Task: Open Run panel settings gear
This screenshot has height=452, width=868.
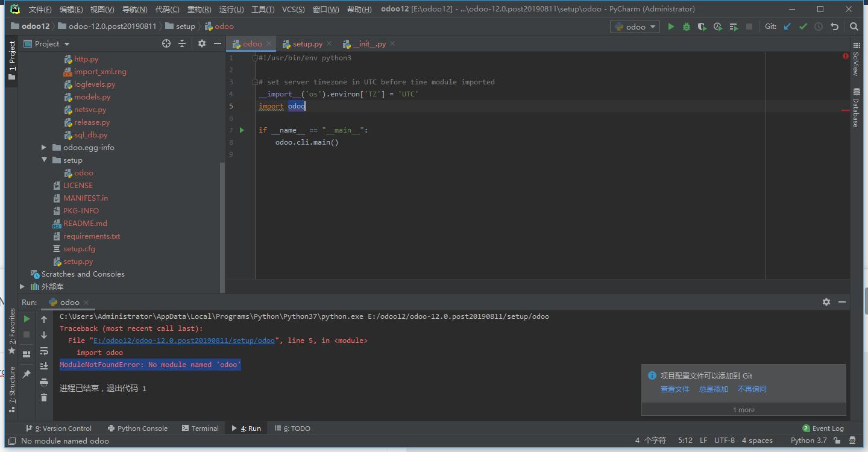Action: coord(826,302)
